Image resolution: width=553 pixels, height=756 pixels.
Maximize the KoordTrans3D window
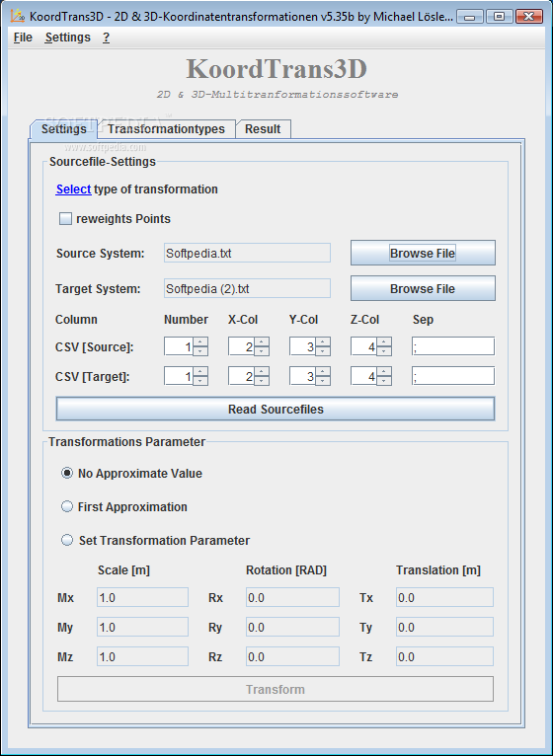[500, 17]
